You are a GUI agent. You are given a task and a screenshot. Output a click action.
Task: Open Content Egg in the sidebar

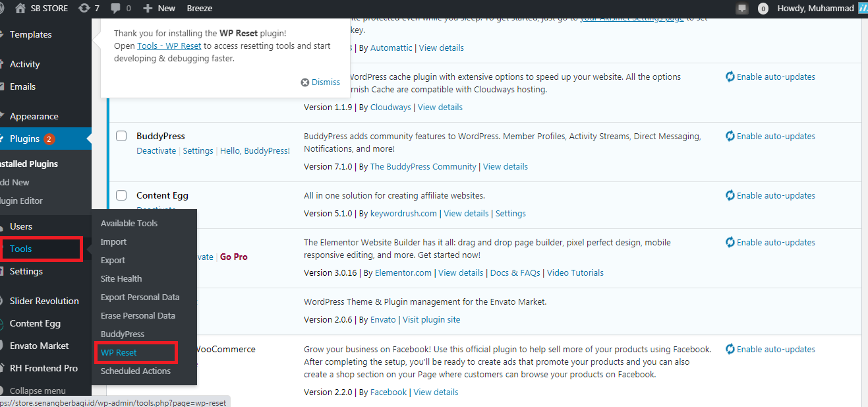35,323
